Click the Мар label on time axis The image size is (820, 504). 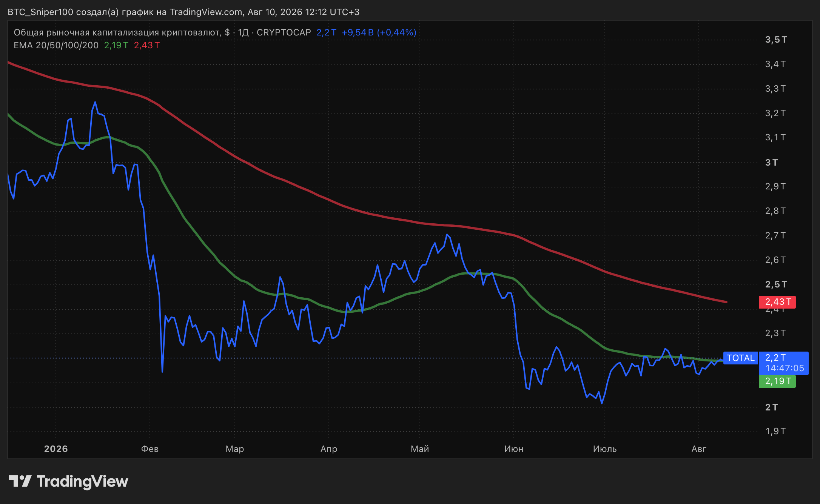tap(235, 449)
